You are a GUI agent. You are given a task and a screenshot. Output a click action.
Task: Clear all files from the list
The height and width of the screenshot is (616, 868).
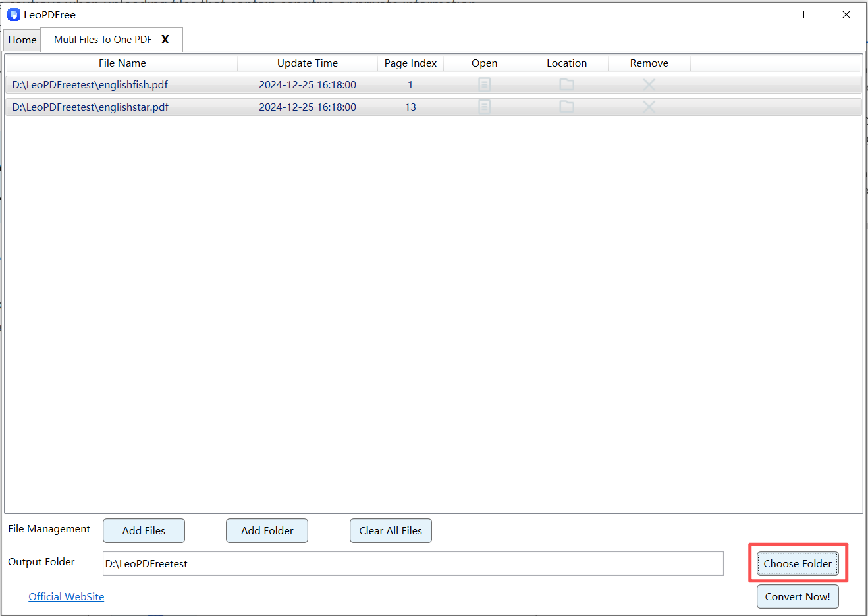[x=391, y=530]
